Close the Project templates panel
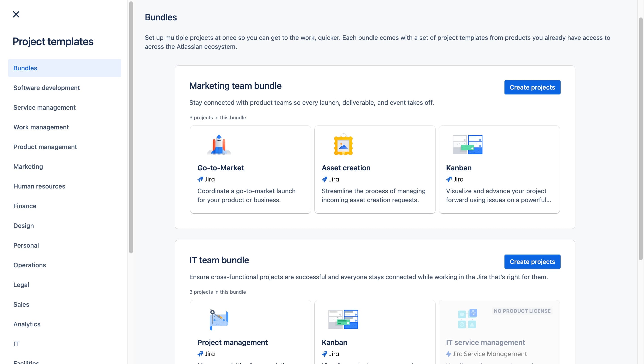Viewport: 644px width, 364px height. 16,14
